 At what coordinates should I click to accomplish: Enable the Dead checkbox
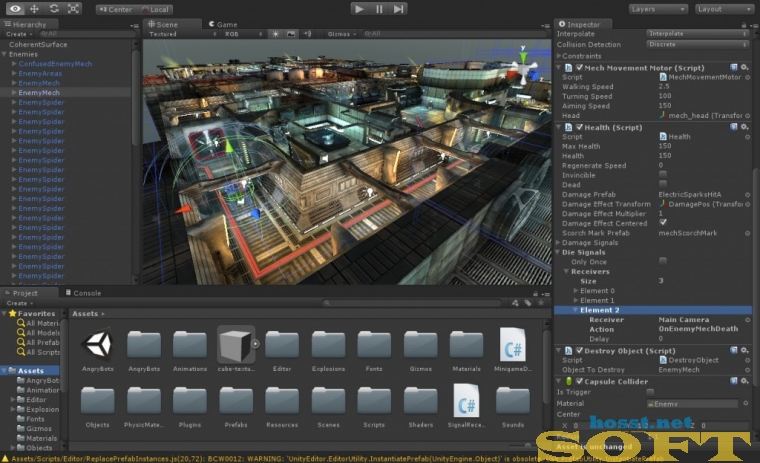pos(663,184)
